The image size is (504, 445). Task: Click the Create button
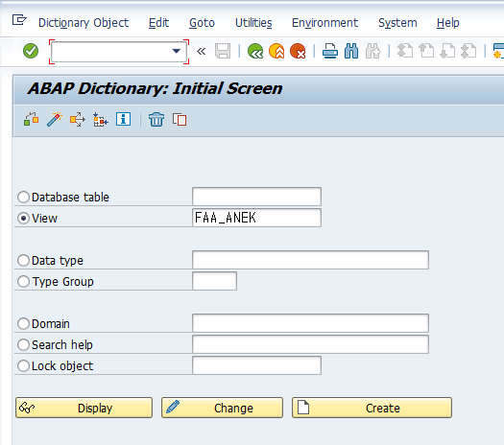pyautogui.click(x=372, y=408)
